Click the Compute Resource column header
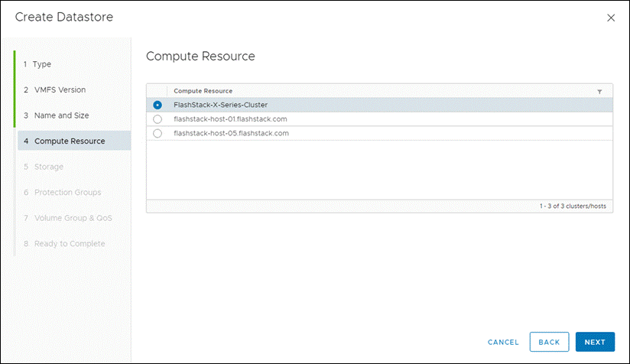The image size is (630, 364). tap(203, 91)
